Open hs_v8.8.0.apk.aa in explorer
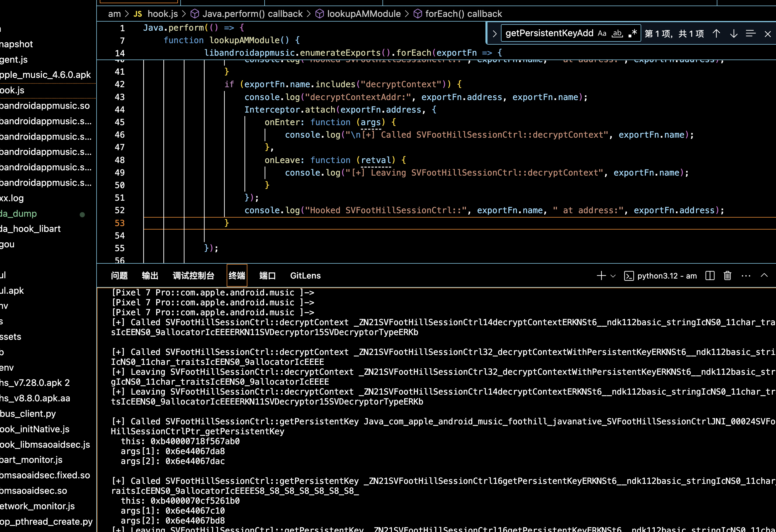776x532 pixels. 35,398
